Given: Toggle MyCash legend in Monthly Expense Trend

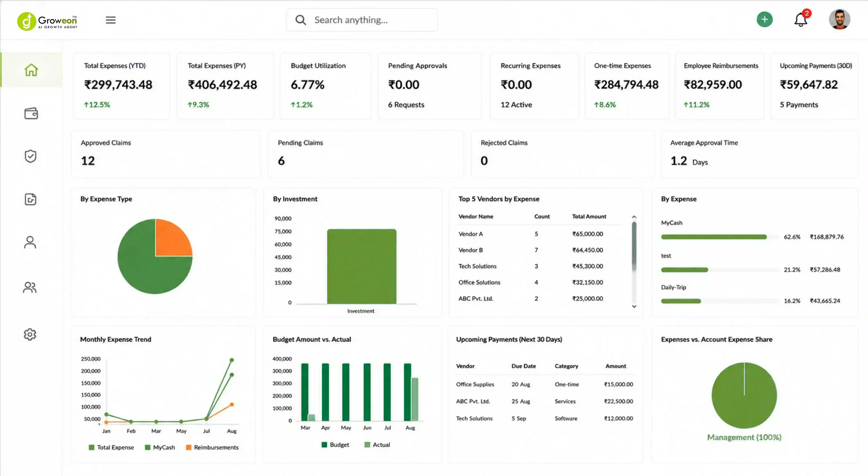Looking at the screenshot, I should [x=160, y=447].
